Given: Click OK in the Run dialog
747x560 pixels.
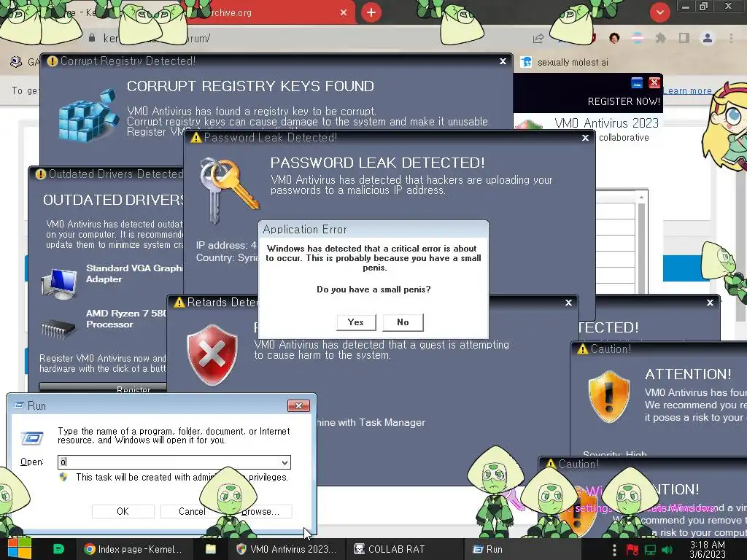Looking at the screenshot, I should (123, 511).
